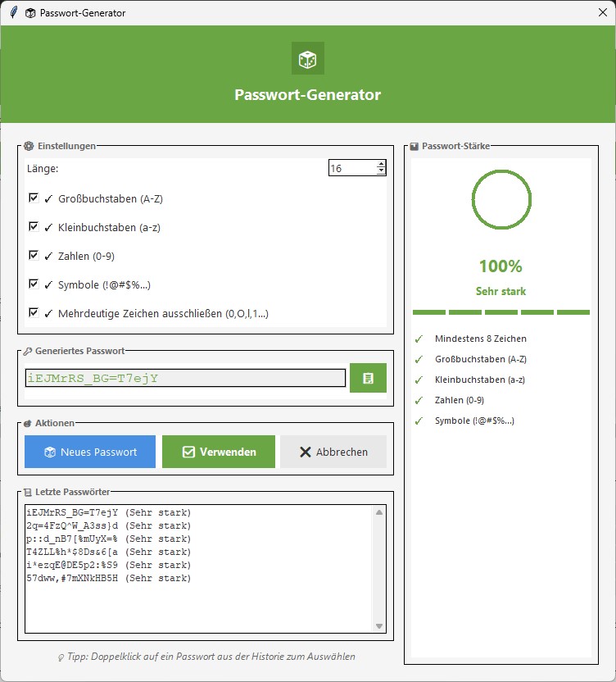Click the icon next to Passwort-Stärke heading
The image size is (616, 682).
pyautogui.click(x=414, y=147)
